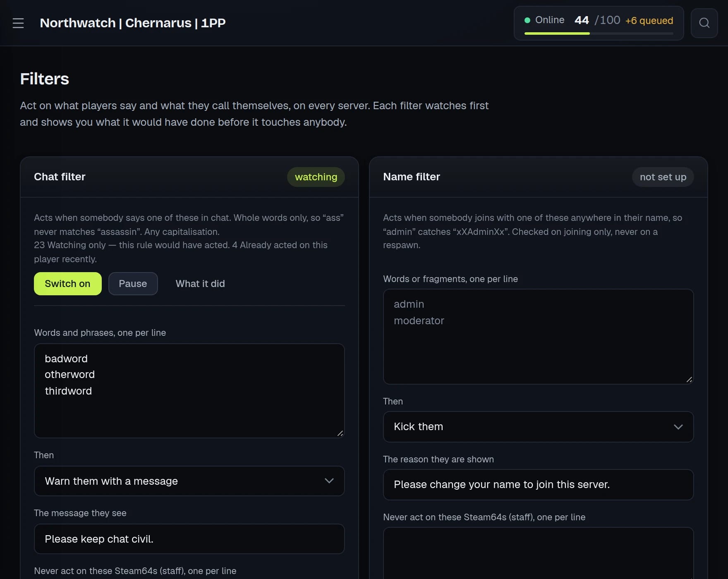Click the Name filter fragments resize handle
The height and width of the screenshot is (579, 728).
coord(689,379)
